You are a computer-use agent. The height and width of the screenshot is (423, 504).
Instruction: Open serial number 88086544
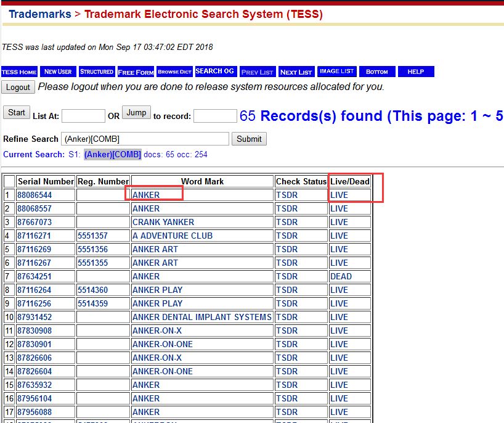coord(35,195)
